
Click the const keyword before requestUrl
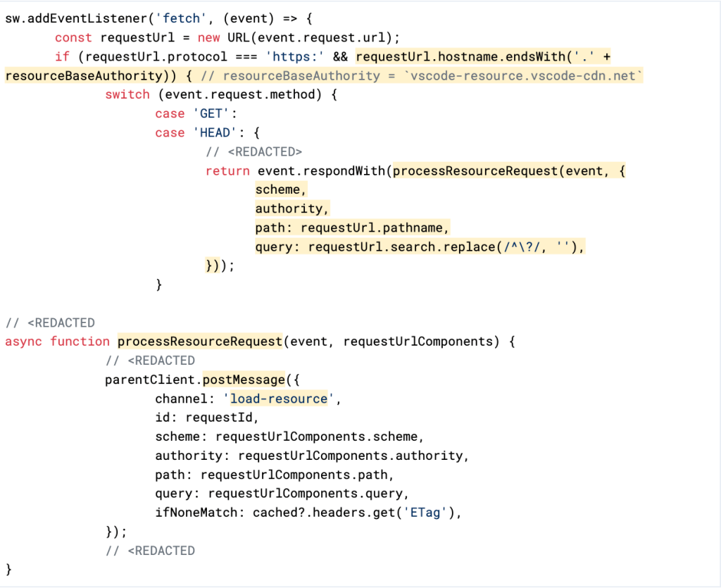click(x=73, y=37)
